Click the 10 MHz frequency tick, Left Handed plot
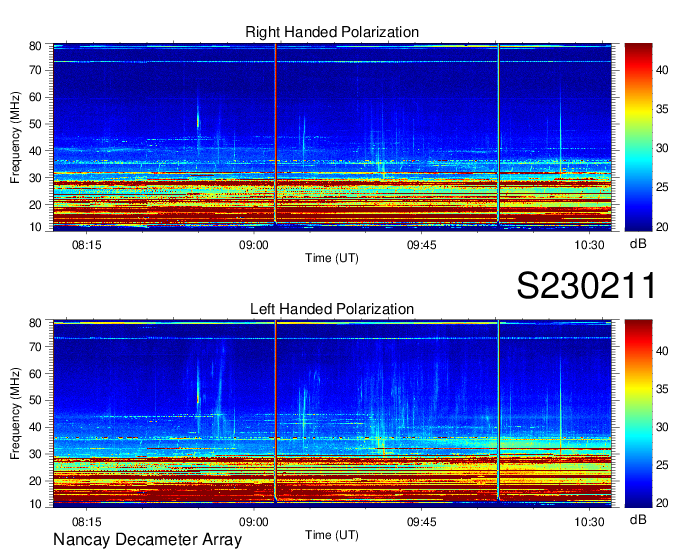The height and width of the screenshot is (552, 680). point(35,504)
